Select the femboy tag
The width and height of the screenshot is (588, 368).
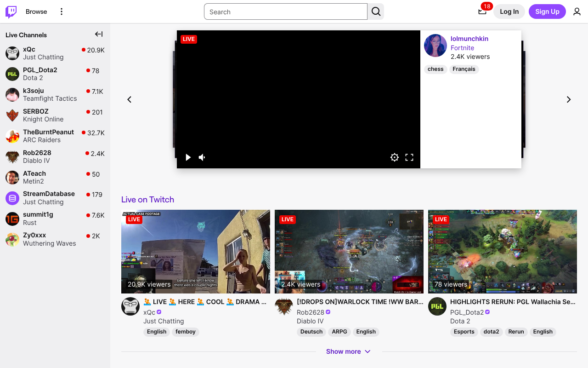click(x=186, y=332)
